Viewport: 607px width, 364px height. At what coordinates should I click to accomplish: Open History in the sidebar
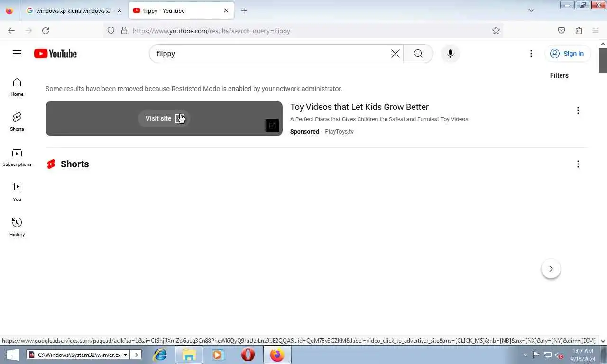[x=17, y=227]
